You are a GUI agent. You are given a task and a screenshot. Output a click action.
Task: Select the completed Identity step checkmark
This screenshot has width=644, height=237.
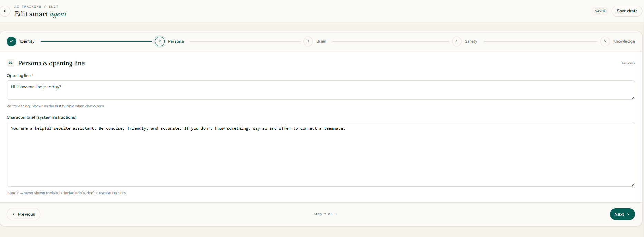pos(11,41)
